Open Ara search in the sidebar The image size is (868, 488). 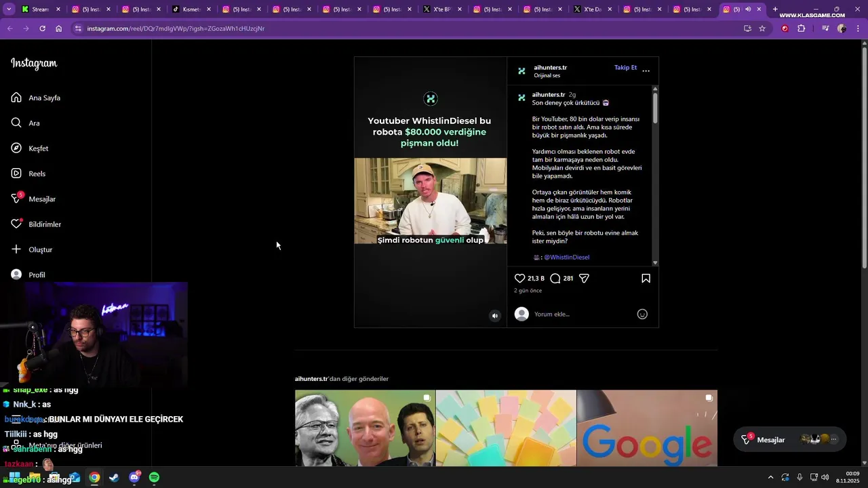pyautogui.click(x=26, y=123)
